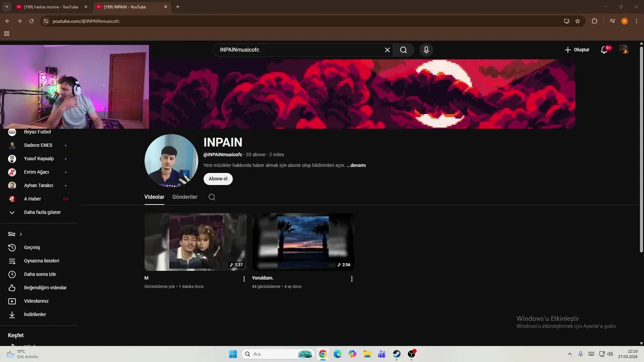
Task: Open Chrome three-dot menu
Action: coord(636,21)
